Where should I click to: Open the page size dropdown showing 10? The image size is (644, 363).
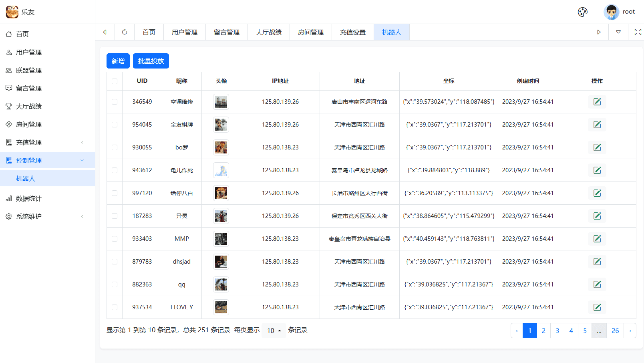pos(274,331)
